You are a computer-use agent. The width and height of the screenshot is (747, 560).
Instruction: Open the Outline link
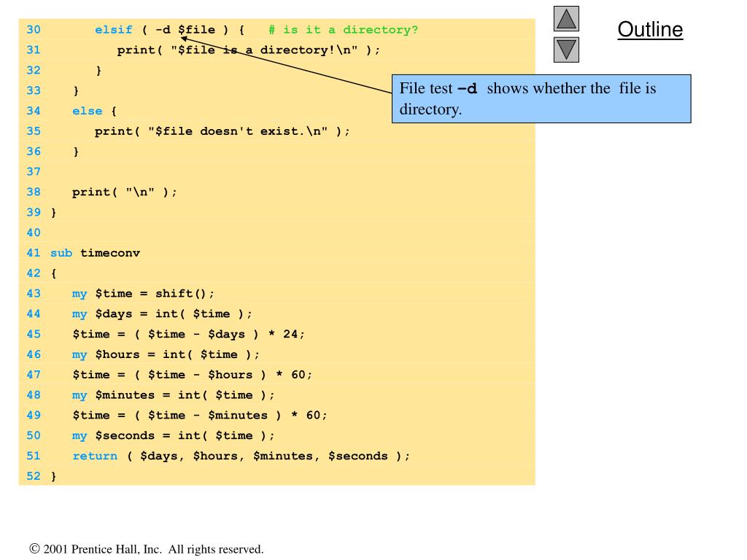(650, 29)
